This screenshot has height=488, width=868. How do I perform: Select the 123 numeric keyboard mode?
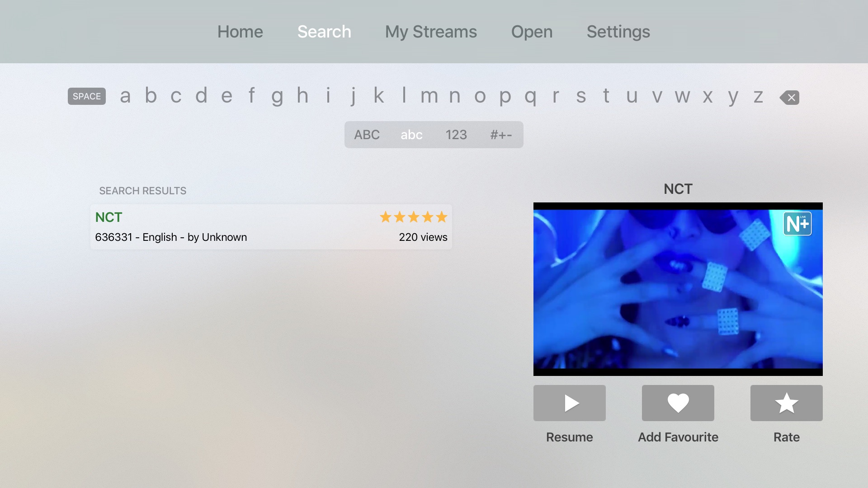pos(455,134)
